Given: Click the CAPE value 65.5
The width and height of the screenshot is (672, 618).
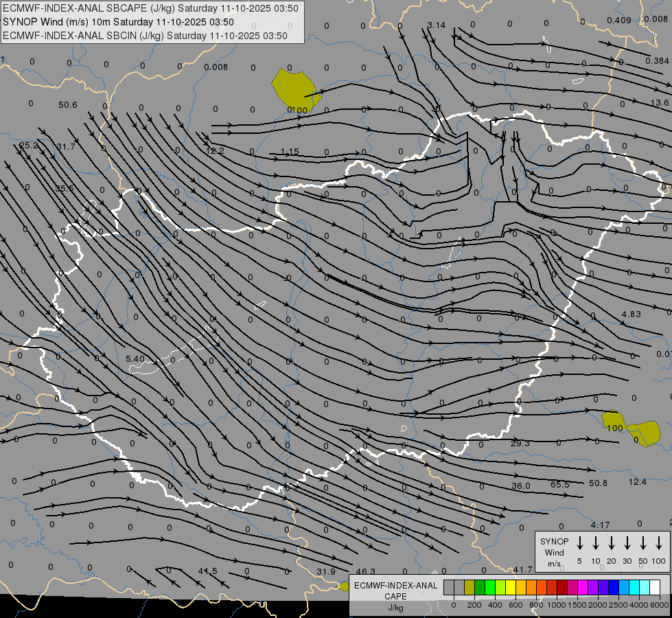Looking at the screenshot, I should (560, 484).
